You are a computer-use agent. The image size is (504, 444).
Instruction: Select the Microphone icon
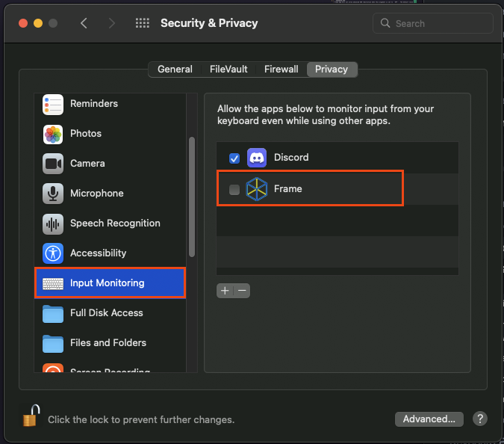[53, 194]
